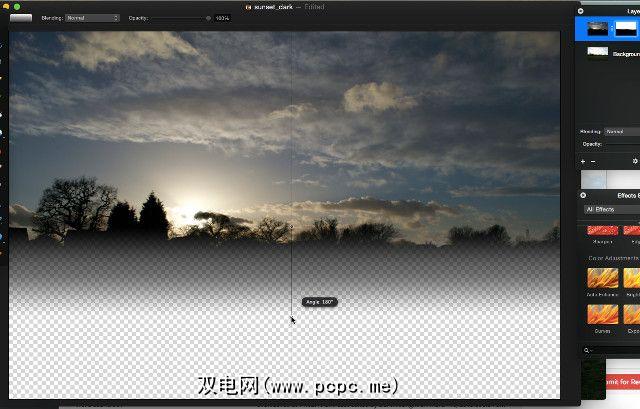This screenshot has width=640, height=409.
Task: Click the green zoom window button
Action: (x=17, y=7)
